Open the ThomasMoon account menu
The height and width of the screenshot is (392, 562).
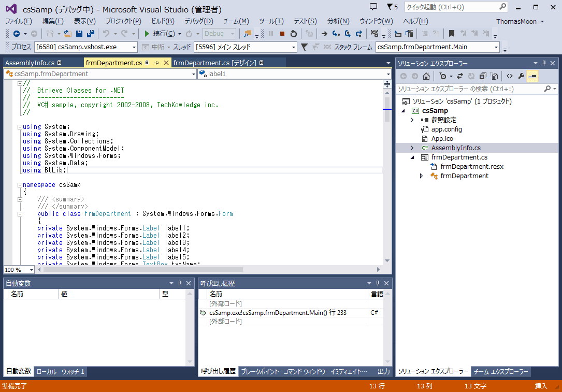coord(520,22)
